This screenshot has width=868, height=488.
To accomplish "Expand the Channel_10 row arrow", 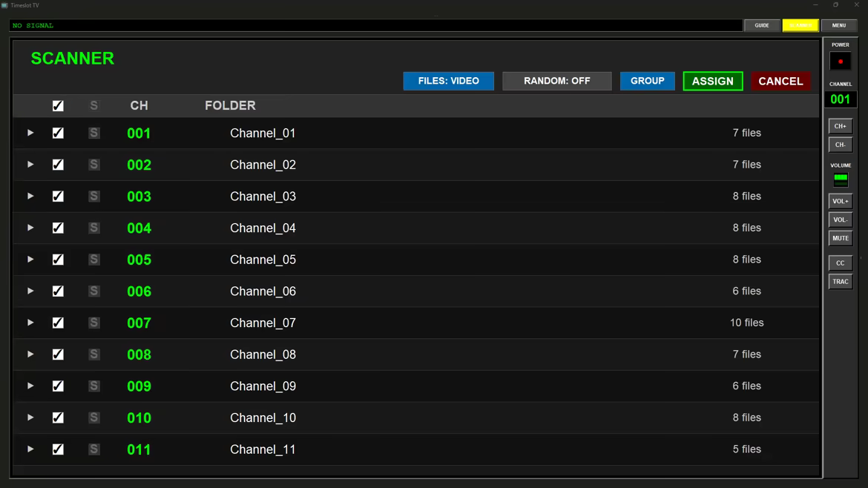I will [x=30, y=418].
